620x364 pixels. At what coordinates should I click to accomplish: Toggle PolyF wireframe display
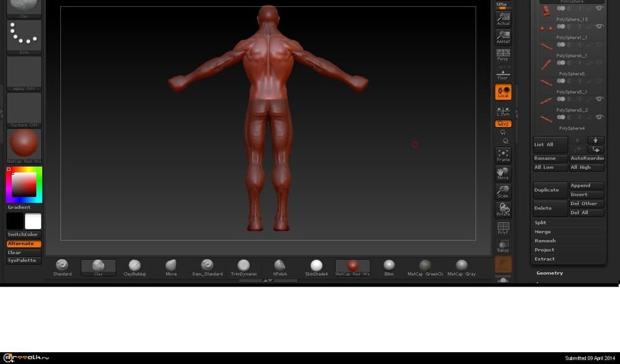tap(503, 228)
